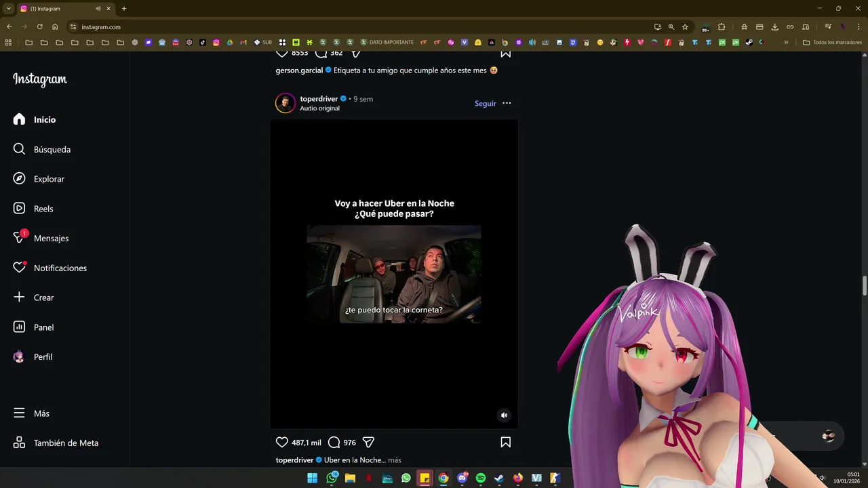Open WhatsApp with the badge in the taskbar

pos(332,478)
